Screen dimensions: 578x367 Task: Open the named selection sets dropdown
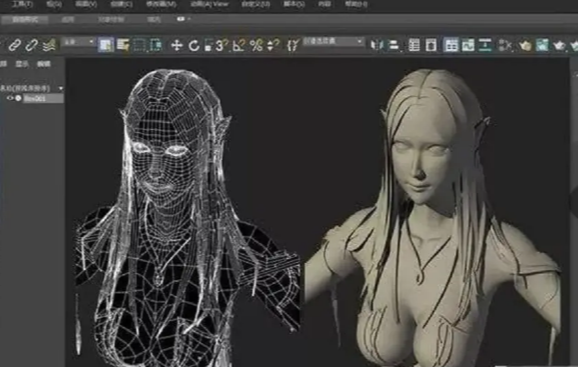333,42
